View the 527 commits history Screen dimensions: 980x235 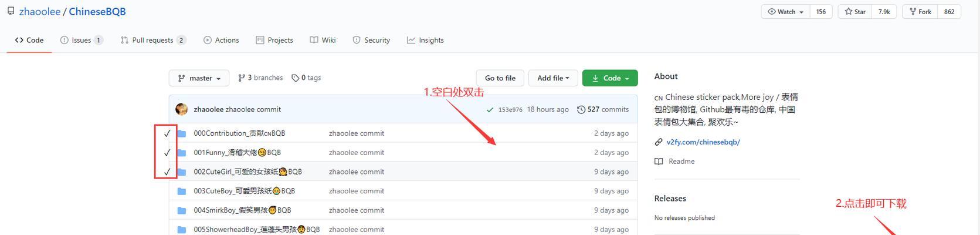coord(603,109)
